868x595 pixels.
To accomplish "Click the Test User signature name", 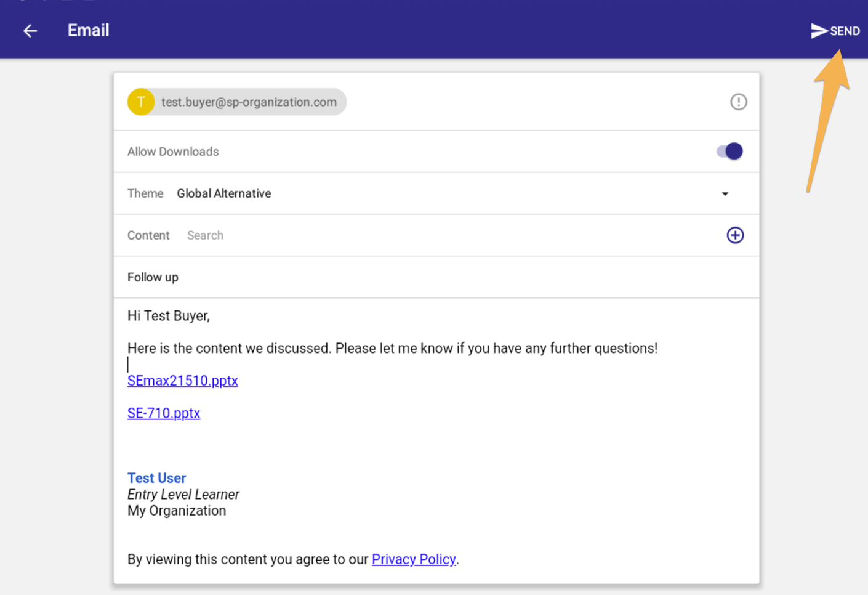I will click(156, 478).
